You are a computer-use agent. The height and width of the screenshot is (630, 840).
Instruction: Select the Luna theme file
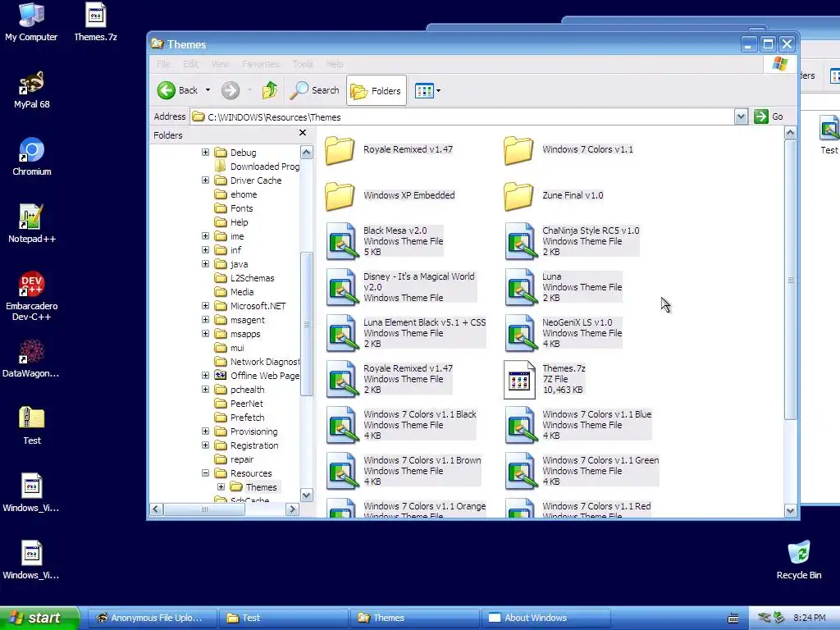(564, 287)
